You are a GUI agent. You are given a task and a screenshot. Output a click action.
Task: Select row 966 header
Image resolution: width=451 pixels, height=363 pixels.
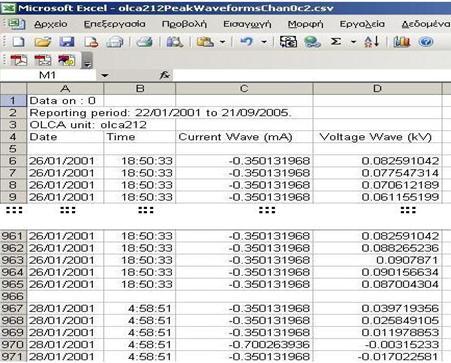click(x=13, y=296)
